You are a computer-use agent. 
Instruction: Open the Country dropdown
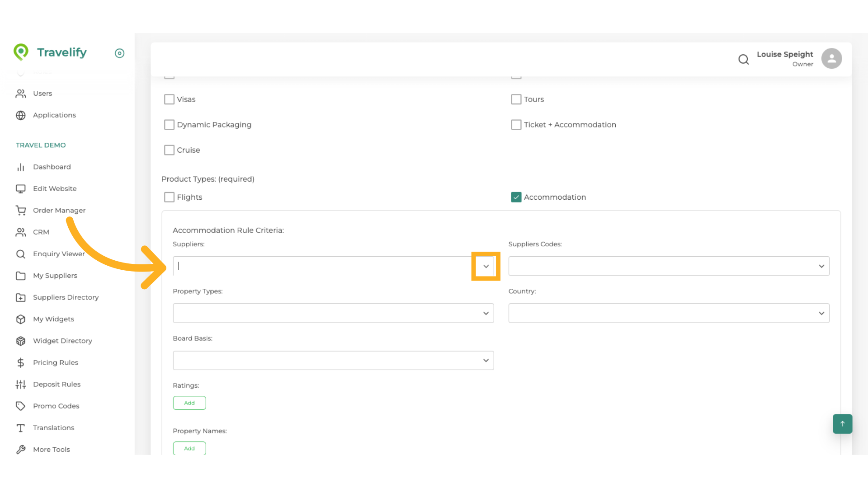coord(669,313)
